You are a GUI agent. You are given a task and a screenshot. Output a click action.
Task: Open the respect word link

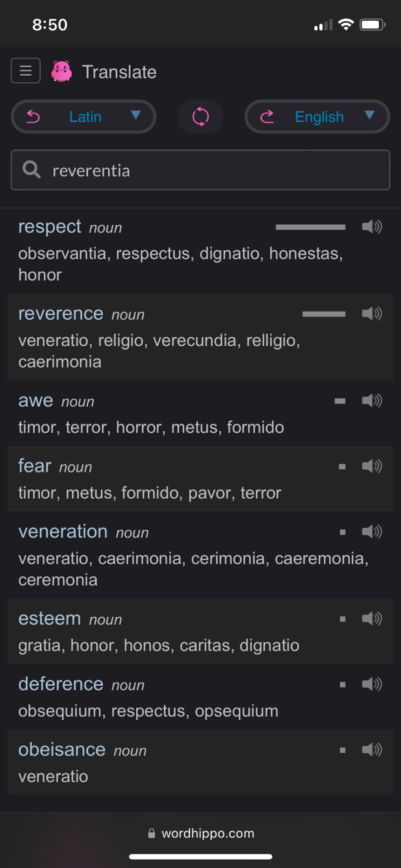50,226
